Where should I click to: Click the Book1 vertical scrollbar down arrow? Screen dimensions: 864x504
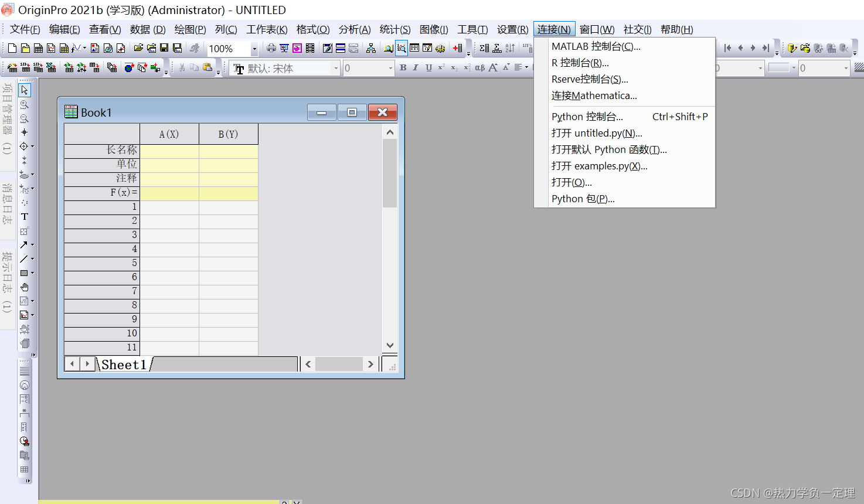click(390, 346)
